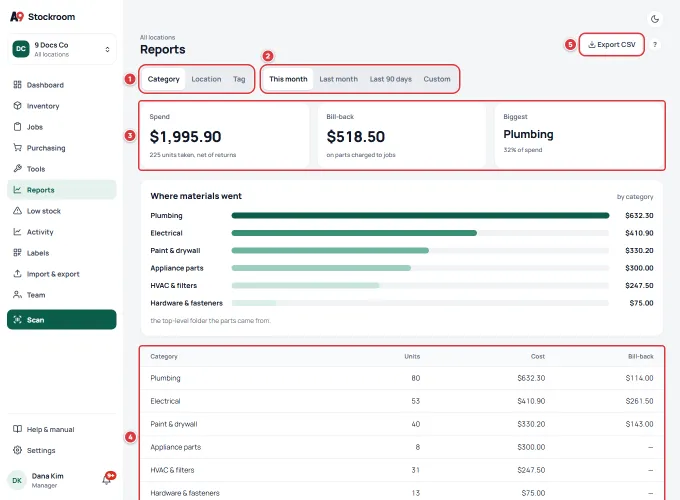Click the Purchasing cart icon
Screen dimensions: 680x500
17,147
